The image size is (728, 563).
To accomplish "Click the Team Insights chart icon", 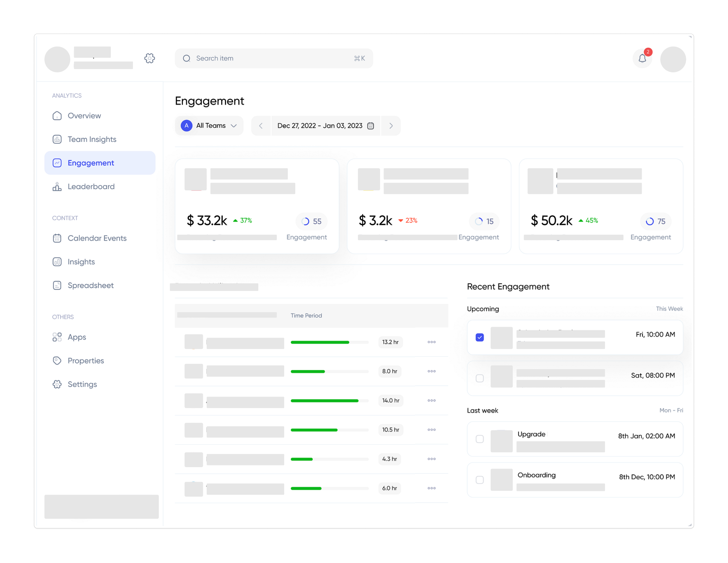I will pos(57,139).
